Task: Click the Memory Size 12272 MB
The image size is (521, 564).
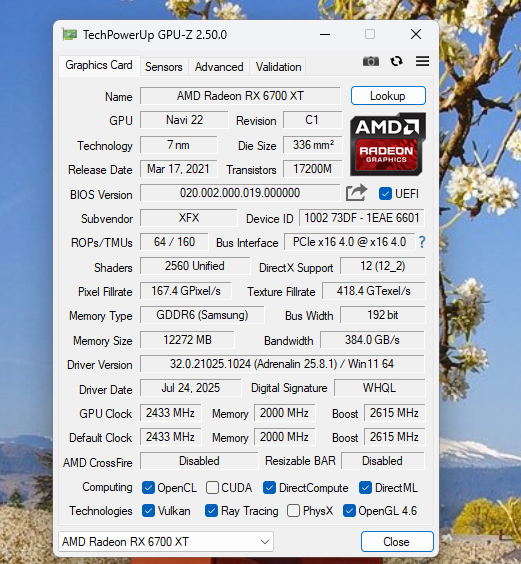Action: [187, 340]
